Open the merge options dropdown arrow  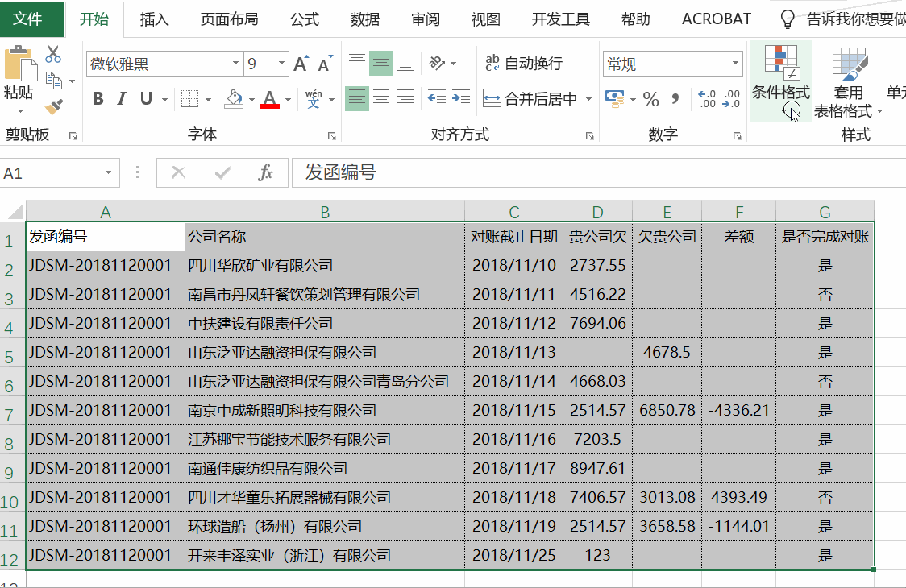point(588,99)
